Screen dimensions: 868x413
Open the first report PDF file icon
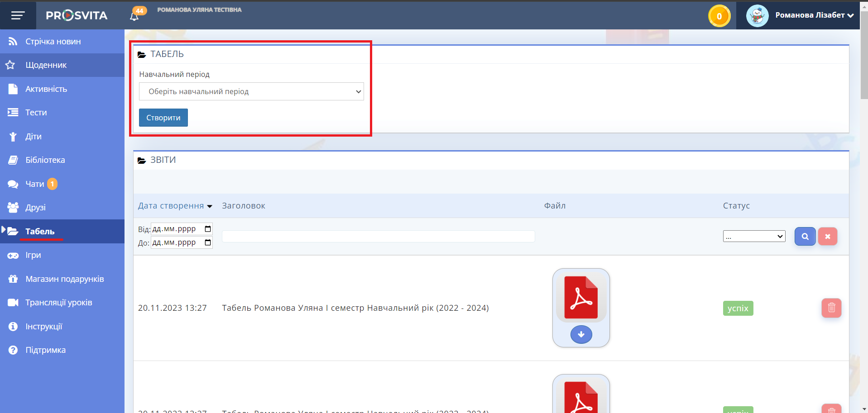(581, 298)
